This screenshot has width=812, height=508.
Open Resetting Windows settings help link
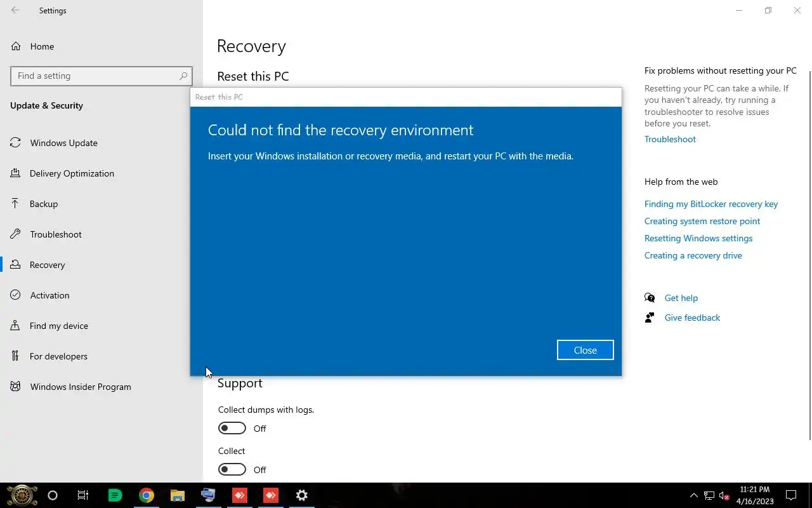click(x=698, y=238)
